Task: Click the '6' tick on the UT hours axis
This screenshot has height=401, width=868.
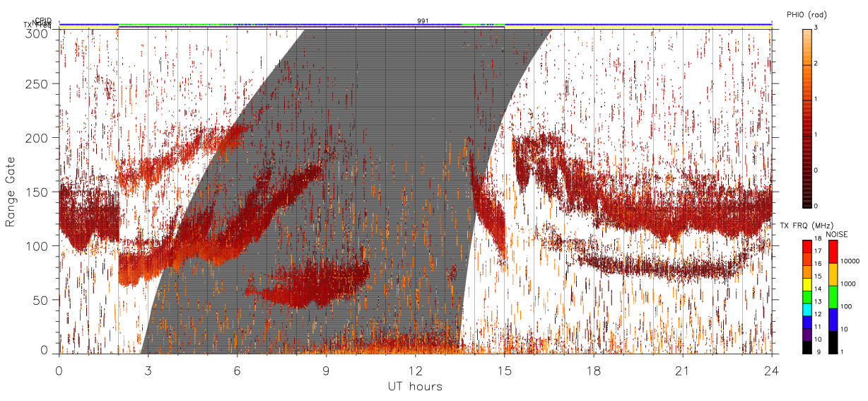Action: coord(237,370)
